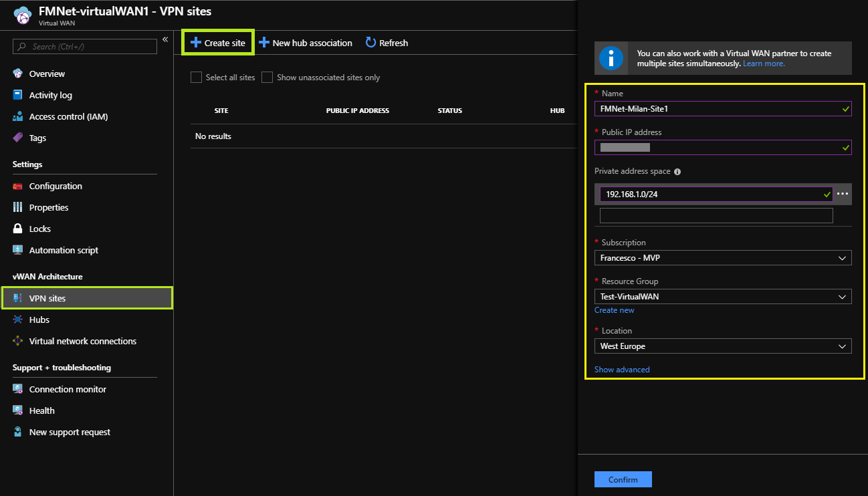Click the blue information icon in banner
The height and width of the screenshot is (496, 868).
(611, 58)
